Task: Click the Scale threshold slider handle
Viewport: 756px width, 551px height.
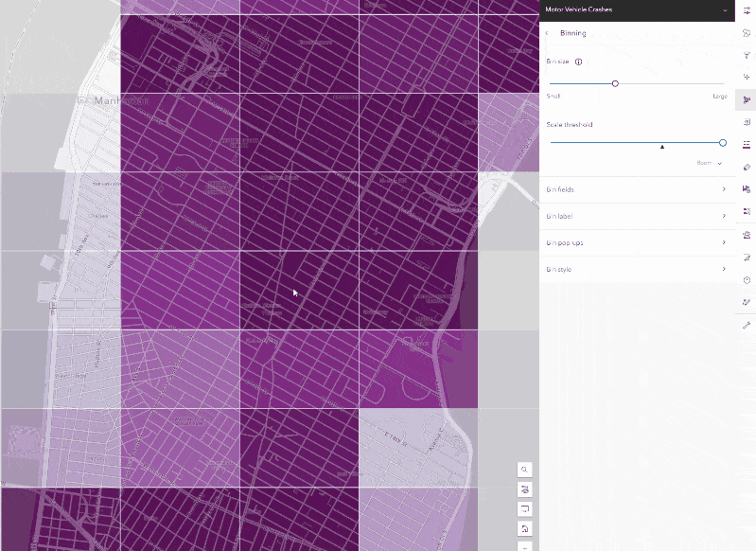Action: (x=723, y=143)
